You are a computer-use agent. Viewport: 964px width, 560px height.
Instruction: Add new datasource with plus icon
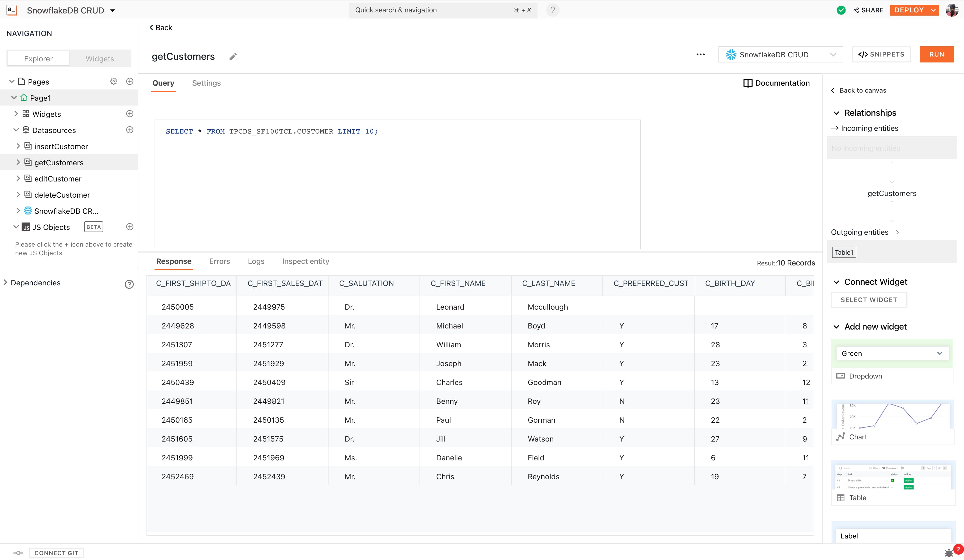(x=130, y=130)
